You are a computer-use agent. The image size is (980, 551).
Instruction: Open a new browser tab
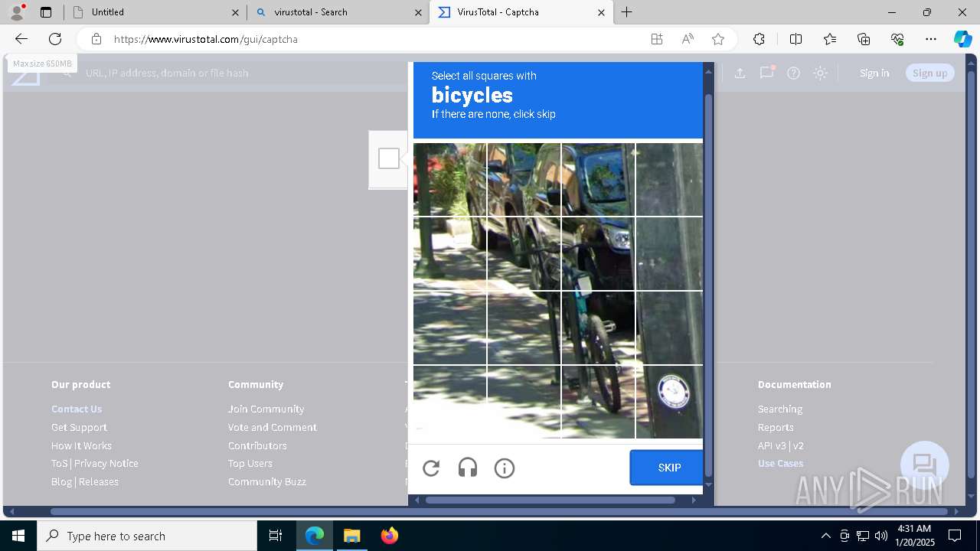627,12
